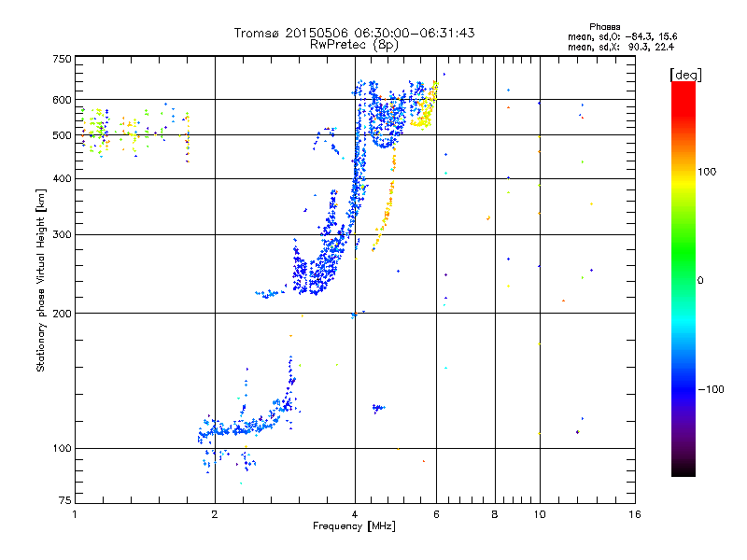Click the 'RwPretec (8p)' subtitle
The height and width of the screenshot is (560, 747).
click(x=354, y=44)
